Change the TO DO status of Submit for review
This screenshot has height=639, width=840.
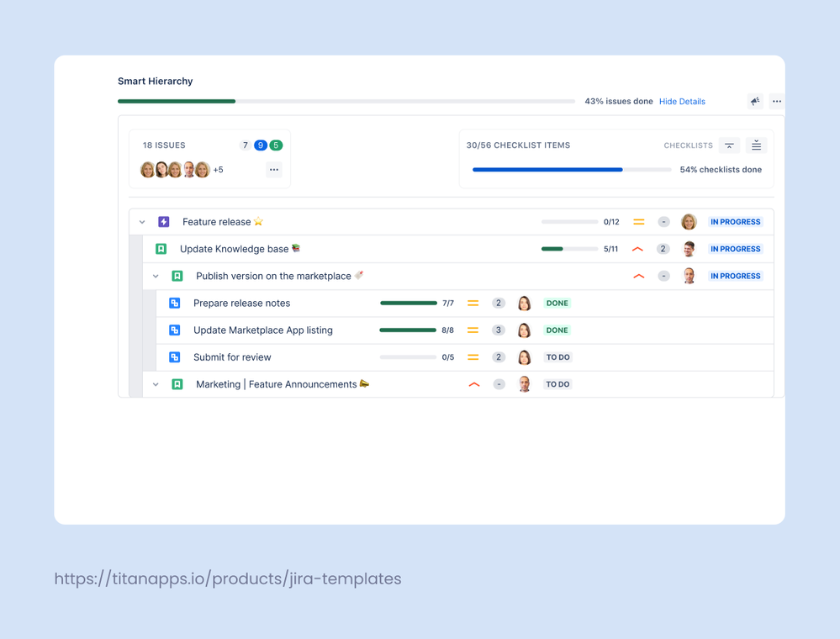(557, 356)
